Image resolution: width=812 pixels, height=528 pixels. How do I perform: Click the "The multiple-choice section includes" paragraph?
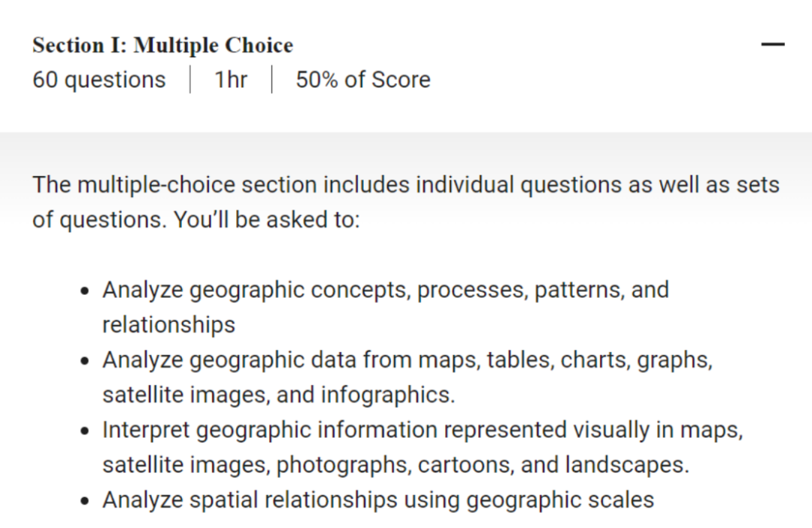[x=405, y=185]
